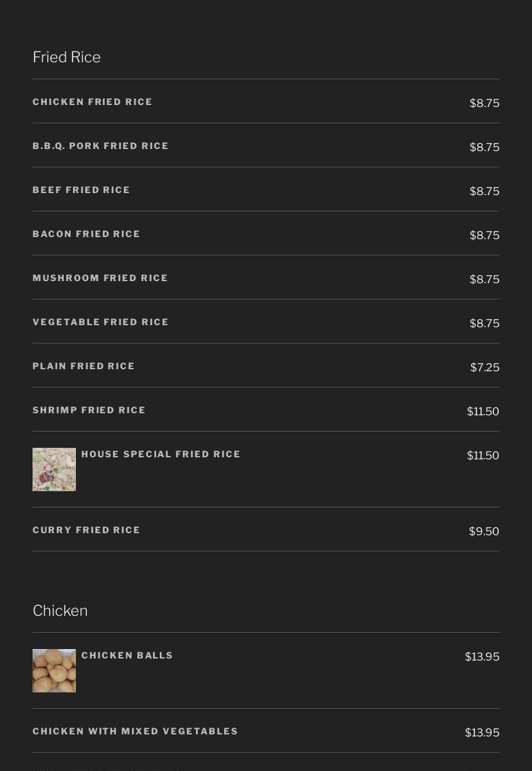Click the $9.50 Curry Fried Rice price

[484, 532]
